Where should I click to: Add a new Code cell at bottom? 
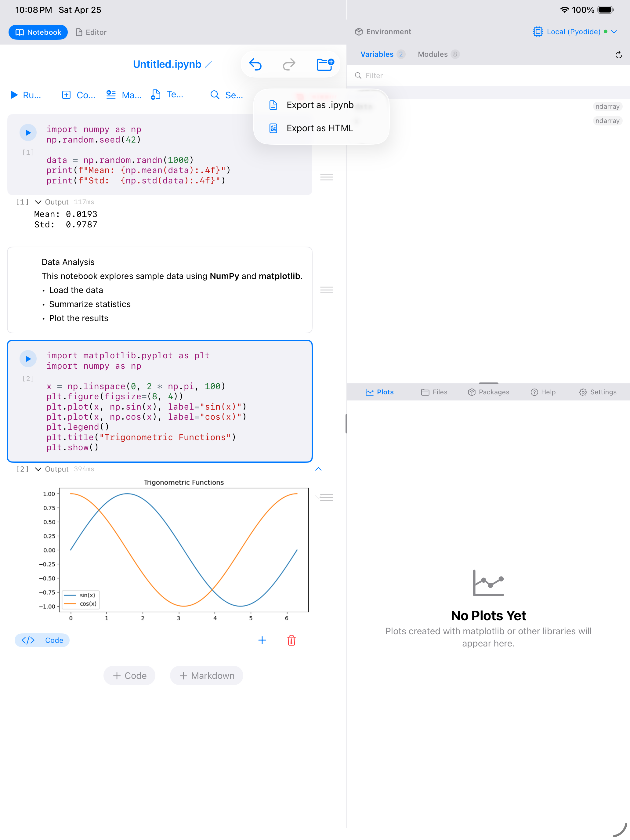(129, 675)
